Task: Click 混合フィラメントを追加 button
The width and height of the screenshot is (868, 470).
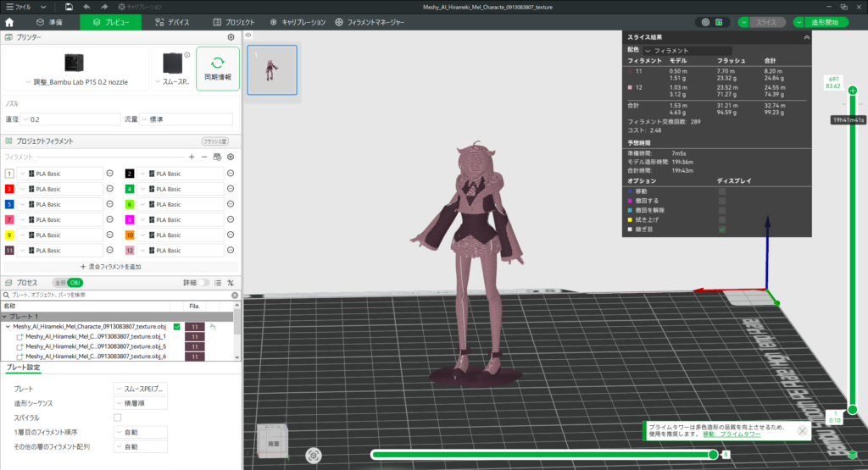Action: pos(111,267)
